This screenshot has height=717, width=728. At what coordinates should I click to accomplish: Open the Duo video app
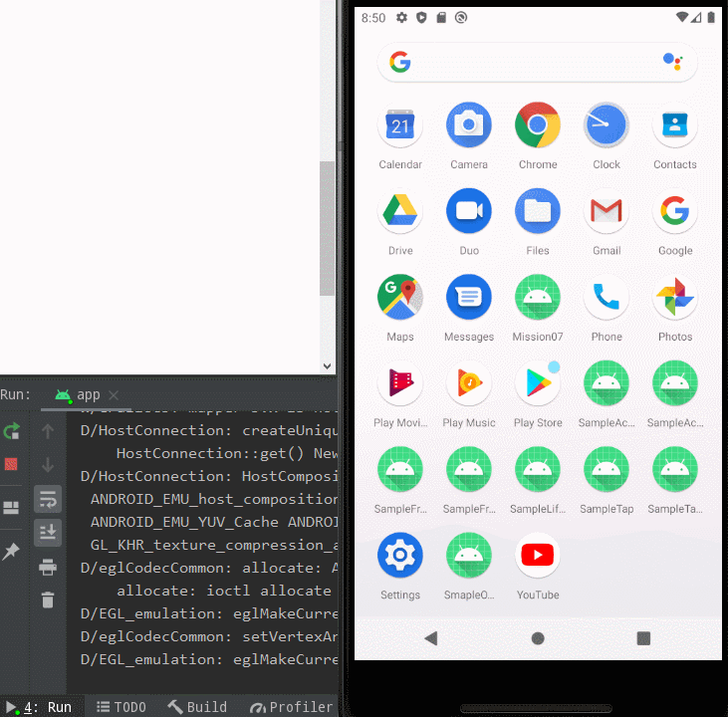468,211
